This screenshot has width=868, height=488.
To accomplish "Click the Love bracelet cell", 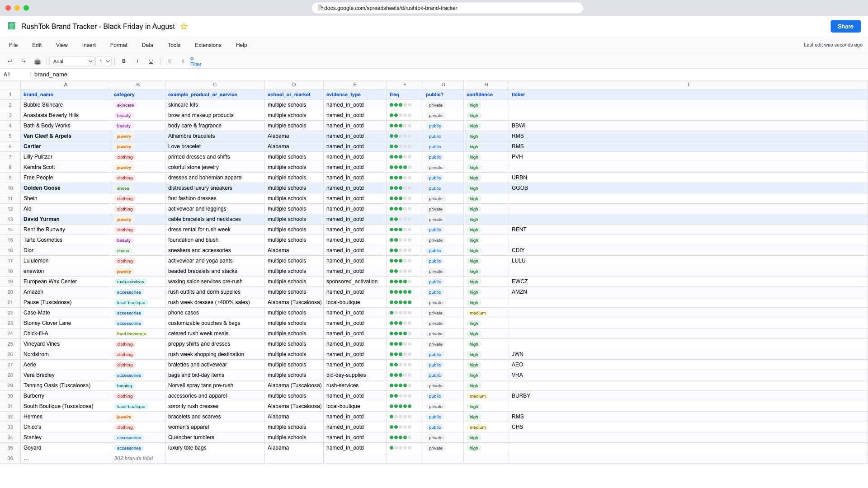I will click(x=215, y=146).
